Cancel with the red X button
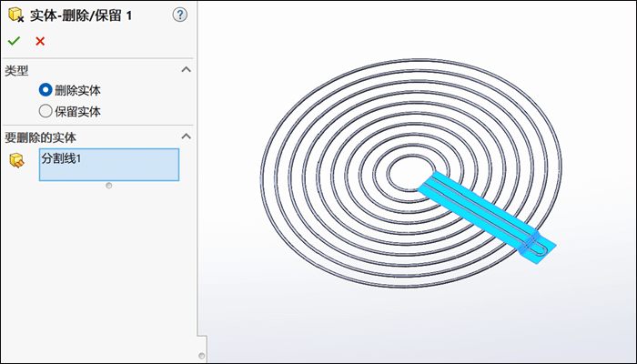Image resolution: width=637 pixels, height=364 pixels. point(40,41)
